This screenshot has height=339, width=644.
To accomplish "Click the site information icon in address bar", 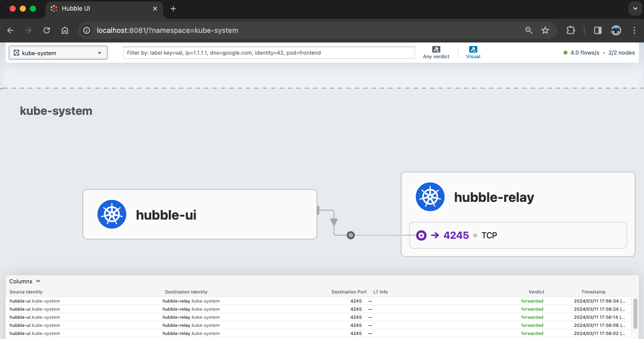I will pos(87,30).
